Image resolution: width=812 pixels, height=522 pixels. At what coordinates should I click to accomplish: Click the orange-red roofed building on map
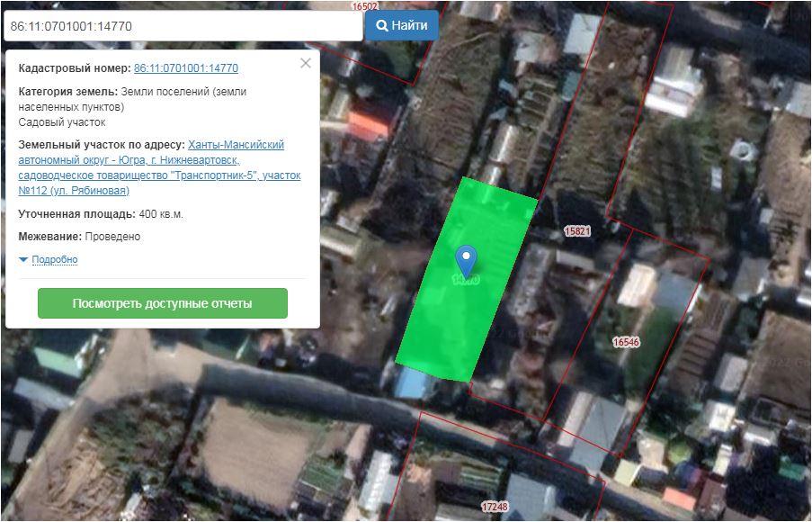tap(368, 122)
